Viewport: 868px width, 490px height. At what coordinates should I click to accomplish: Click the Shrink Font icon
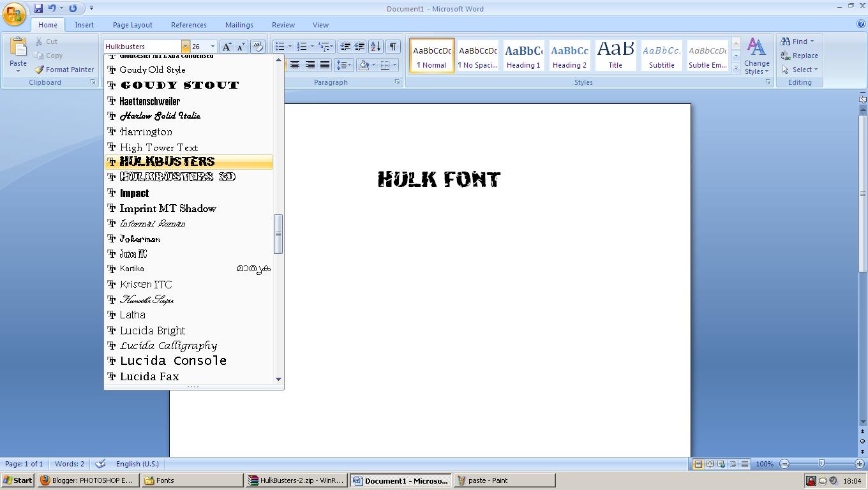tap(241, 47)
